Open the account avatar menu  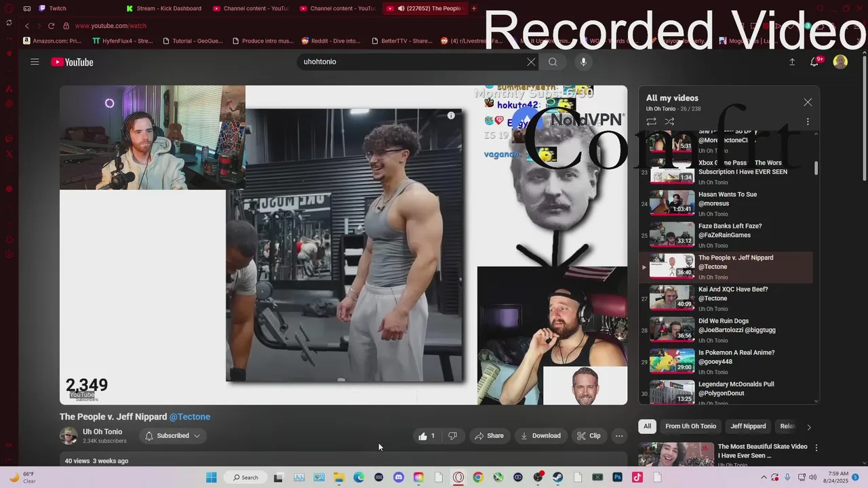840,62
